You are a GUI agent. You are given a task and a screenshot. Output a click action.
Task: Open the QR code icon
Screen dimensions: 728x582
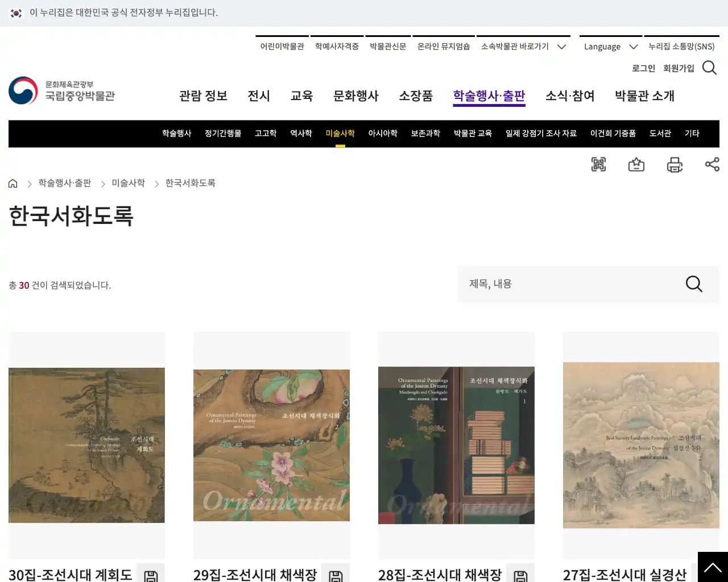click(598, 165)
